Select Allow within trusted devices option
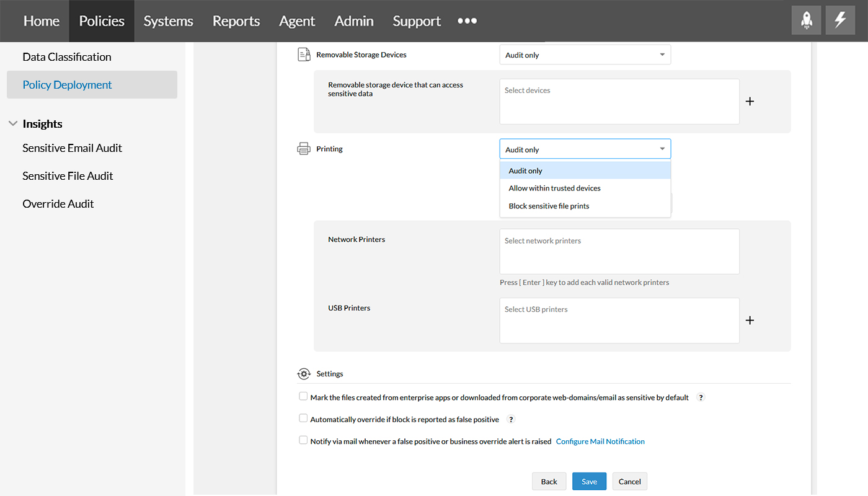Viewport: 868px width, 496px height. pos(554,188)
